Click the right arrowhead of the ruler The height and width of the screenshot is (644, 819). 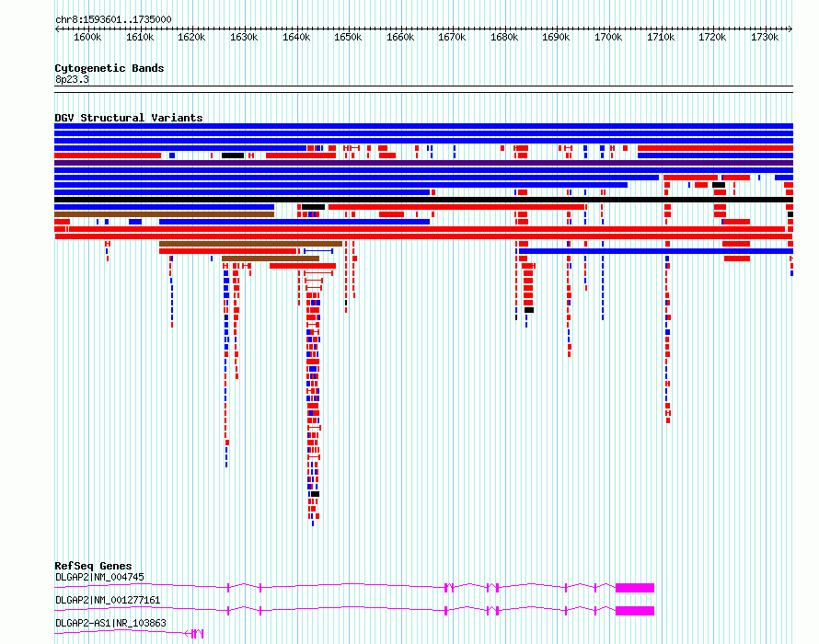tap(790, 29)
